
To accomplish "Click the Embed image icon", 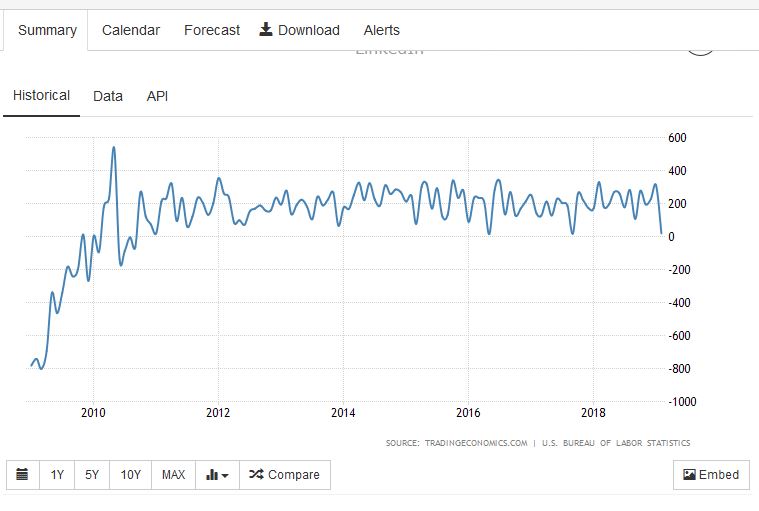I will point(689,475).
